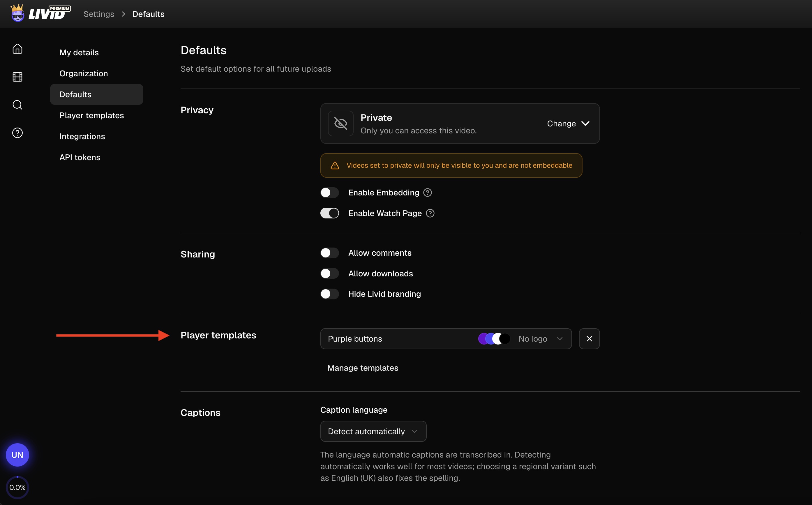Click the warning triangle icon
This screenshot has width=812, height=505.
(x=335, y=166)
